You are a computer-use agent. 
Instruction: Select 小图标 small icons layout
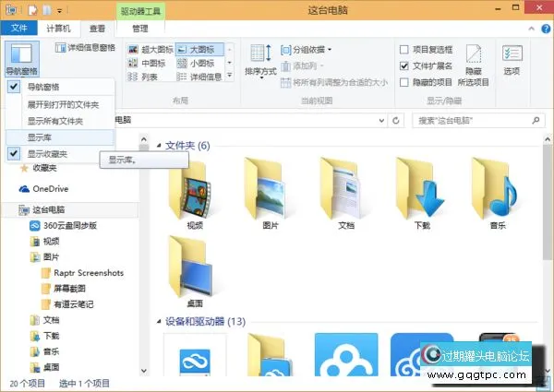click(196, 63)
